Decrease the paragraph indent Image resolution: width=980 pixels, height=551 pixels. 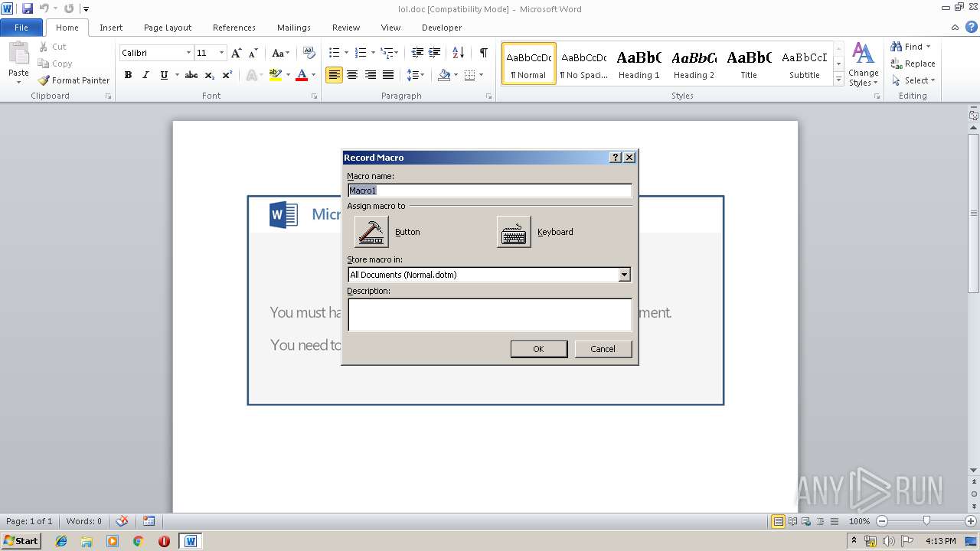point(417,53)
